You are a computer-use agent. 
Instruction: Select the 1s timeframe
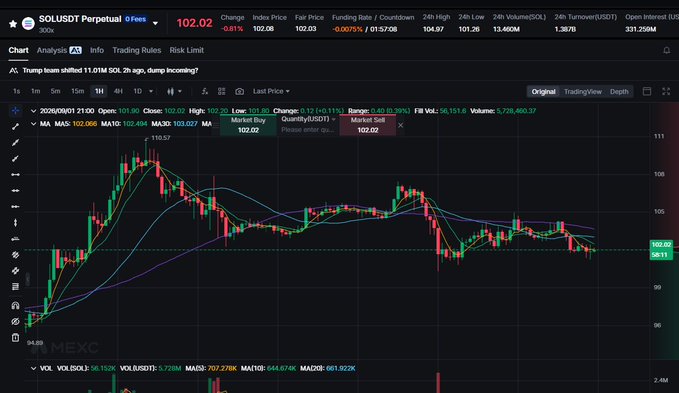tap(16, 91)
